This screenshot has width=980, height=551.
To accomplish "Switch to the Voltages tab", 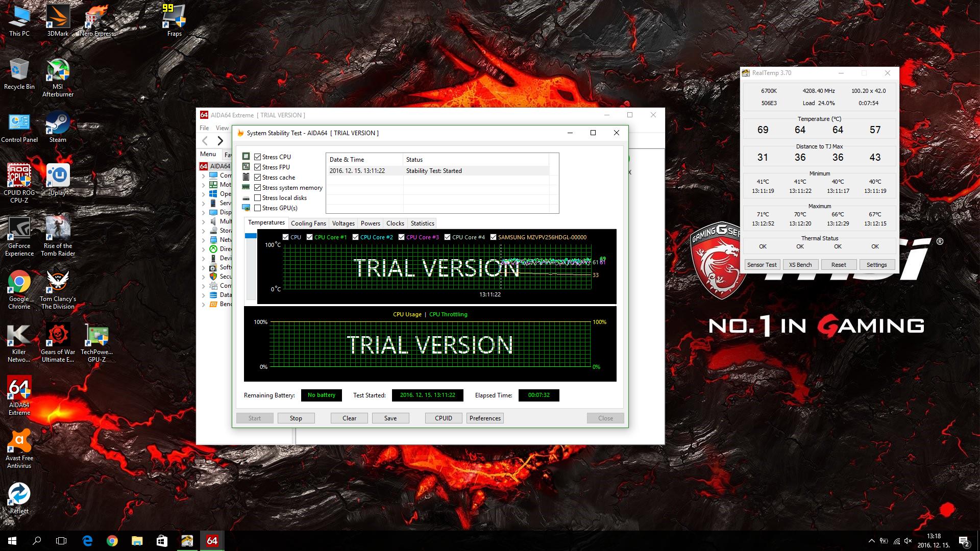I will tap(343, 223).
